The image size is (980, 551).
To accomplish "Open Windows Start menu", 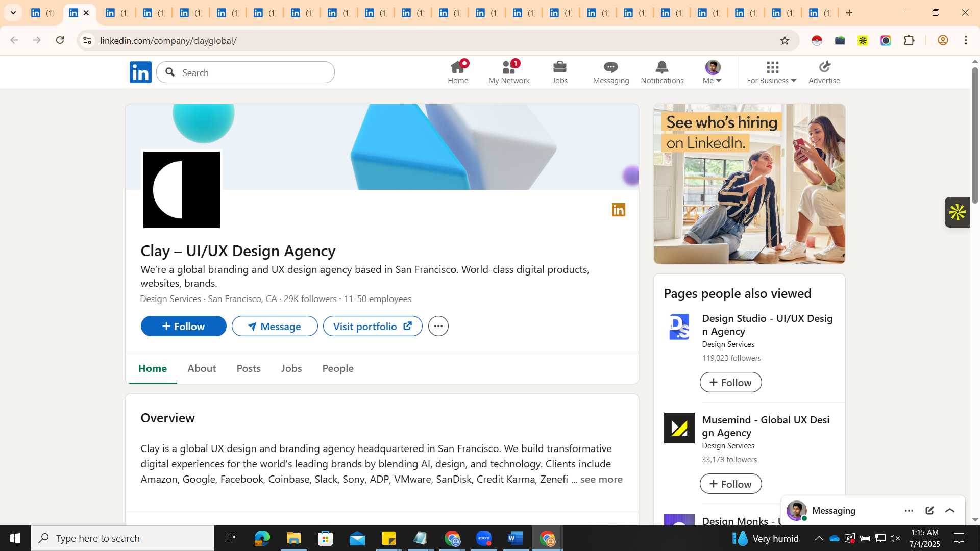I will point(15,538).
